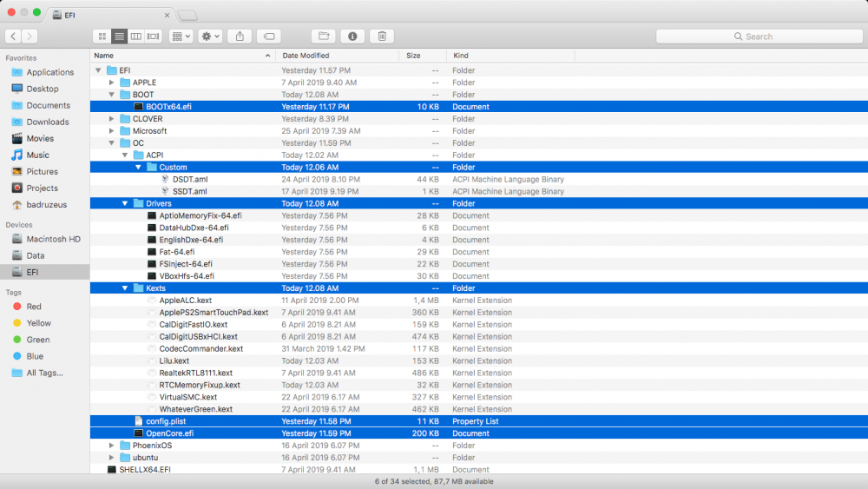Open Get Info with the toolbar button

[352, 36]
